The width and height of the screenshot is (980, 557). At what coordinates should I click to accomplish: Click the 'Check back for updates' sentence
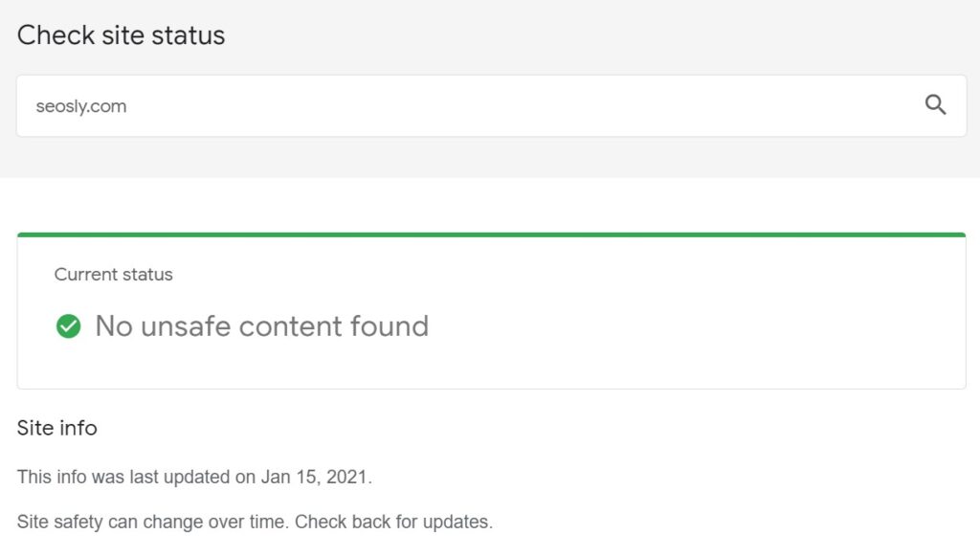(394, 523)
